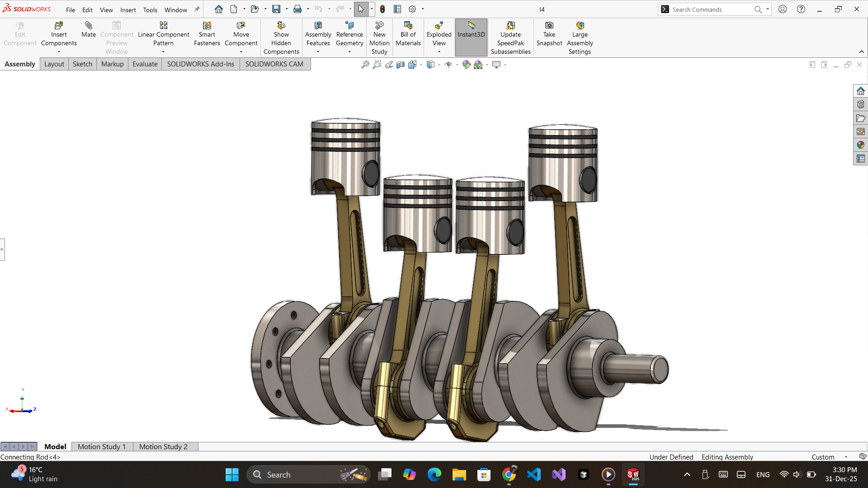Screen dimensions: 868x488
Task: Open the Motion Study 1 tab
Action: click(x=102, y=446)
